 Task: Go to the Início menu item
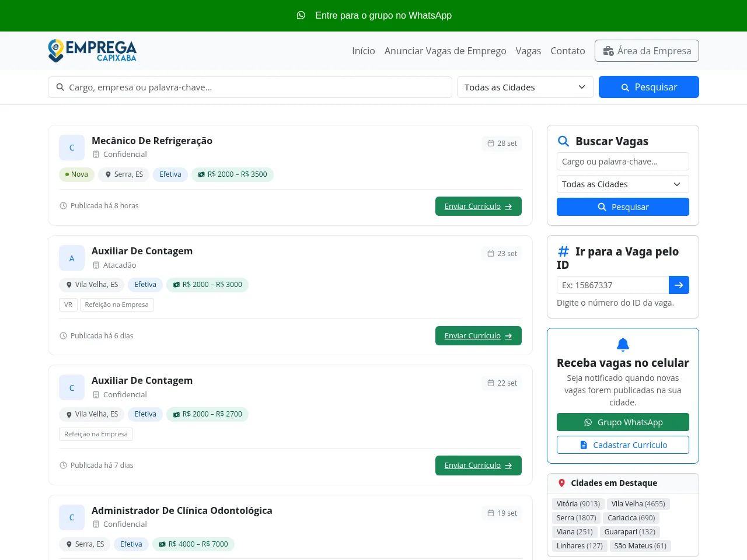(x=364, y=51)
